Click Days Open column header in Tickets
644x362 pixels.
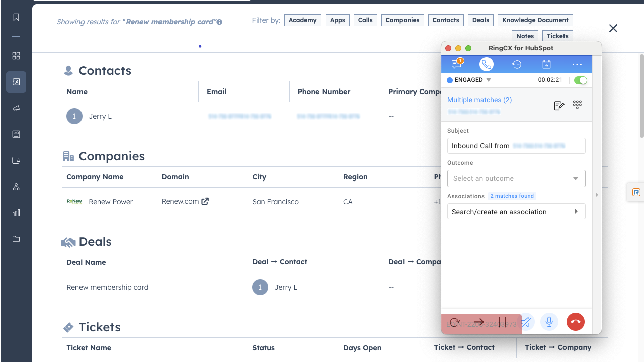tap(362, 348)
